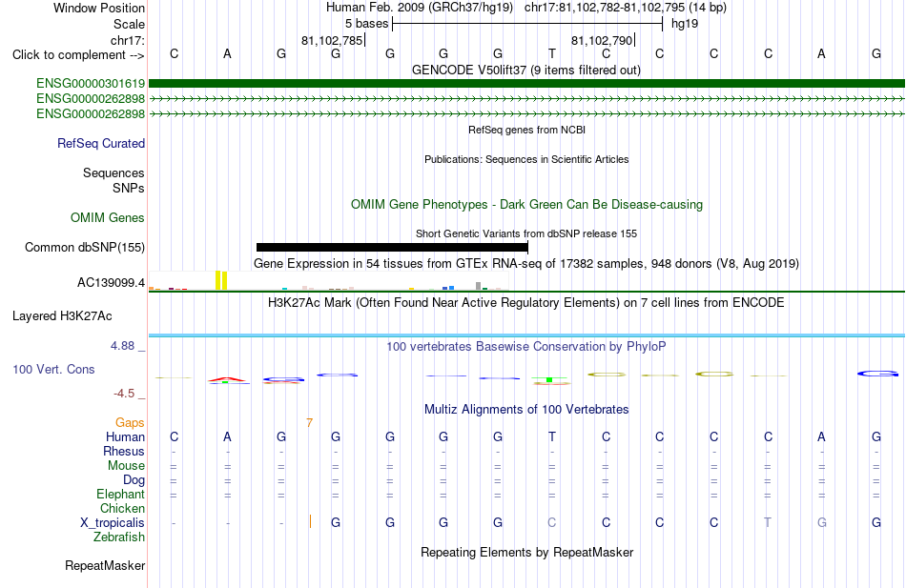Image resolution: width=906 pixels, height=588 pixels.
Task: Click 'Gene Expression in 54 tissues from GTEx' title
Action: click(526, 263)
